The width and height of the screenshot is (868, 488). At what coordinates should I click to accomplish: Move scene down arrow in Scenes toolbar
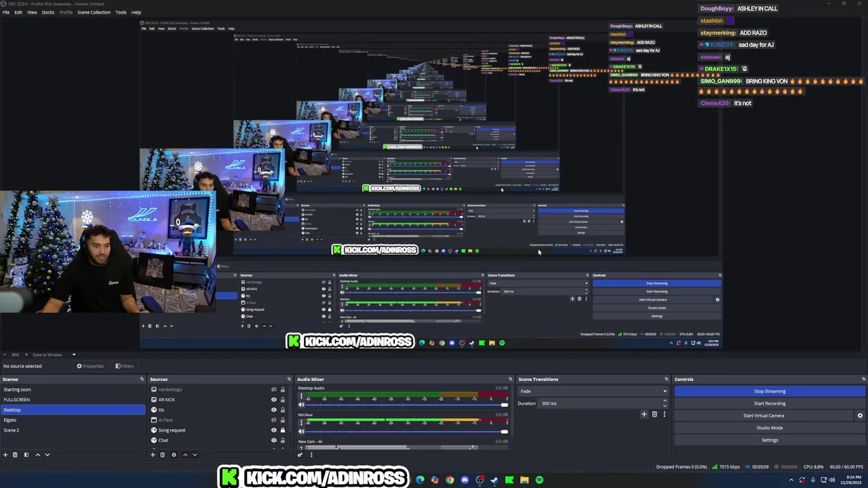(47, 455)
